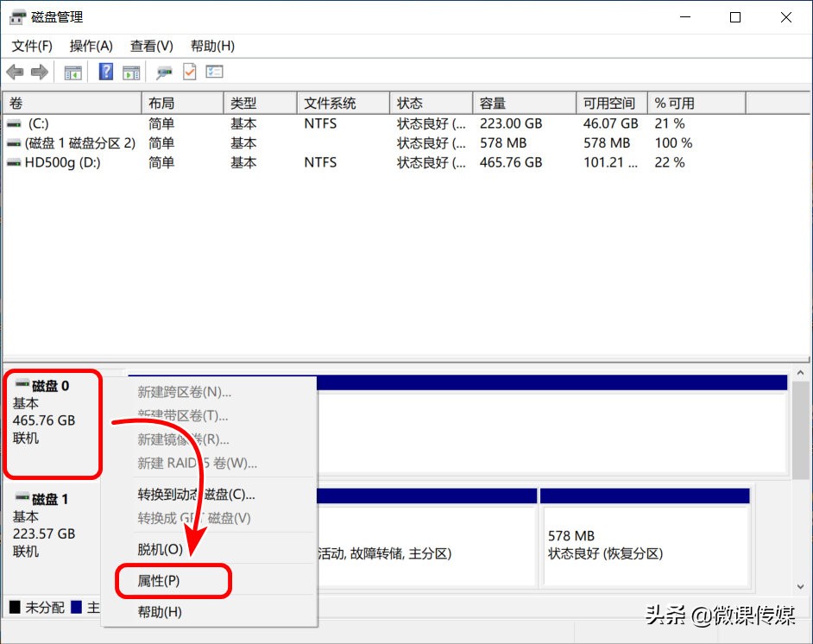Click the show/hide console tree toolbar icon
813x644 pixels.
(x=72, y=72)
